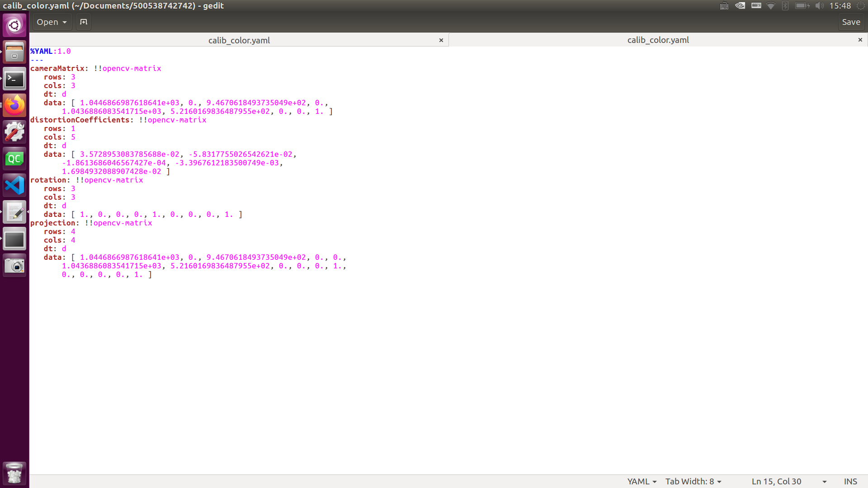Open Qt Creator from the dock
Viewport: 868px width, 488px height.
(x=14, y=159)
